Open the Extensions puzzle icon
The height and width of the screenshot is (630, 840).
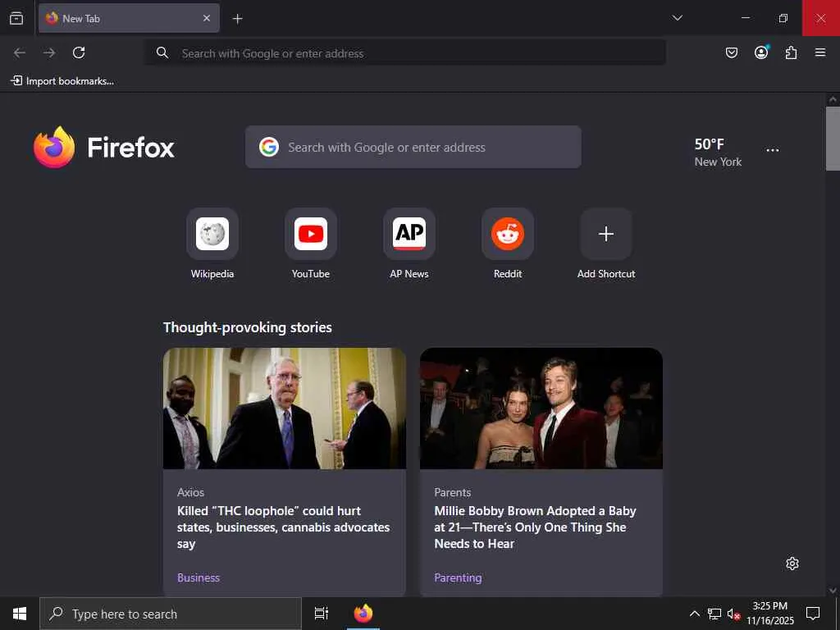(x=791, y=52)
